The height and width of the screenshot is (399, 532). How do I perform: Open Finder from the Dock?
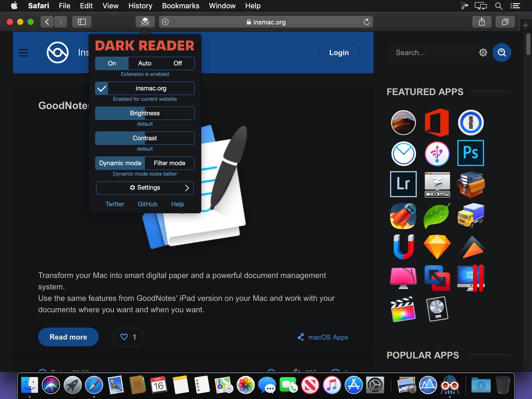(x=29, y=385)
